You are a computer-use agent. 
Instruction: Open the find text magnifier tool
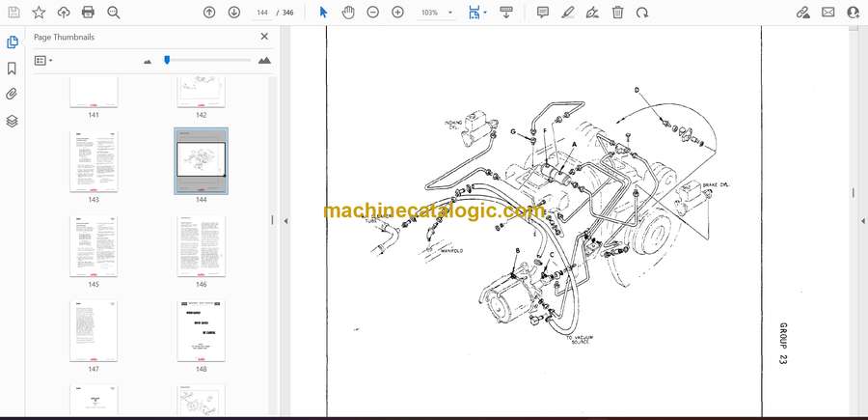click(114, 13)
